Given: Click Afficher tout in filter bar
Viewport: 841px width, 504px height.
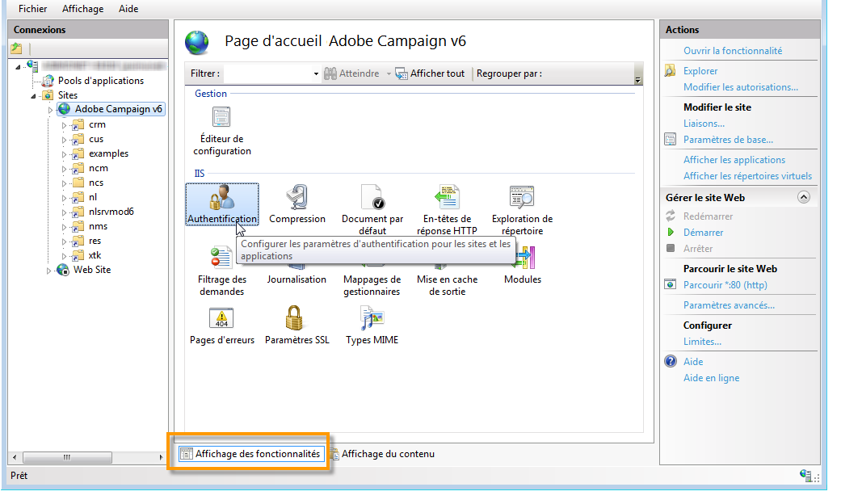Looking at the screenshot, I should tap(430, 73).
